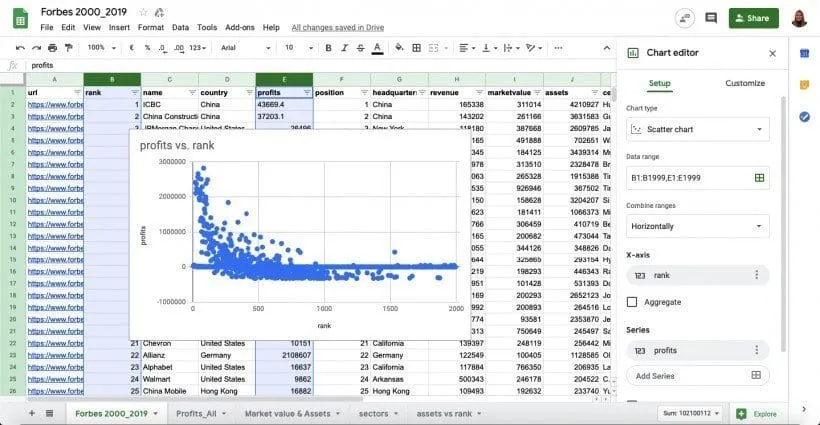
Task: Open more number formats (123) dropdown
Action: (198, 48)
